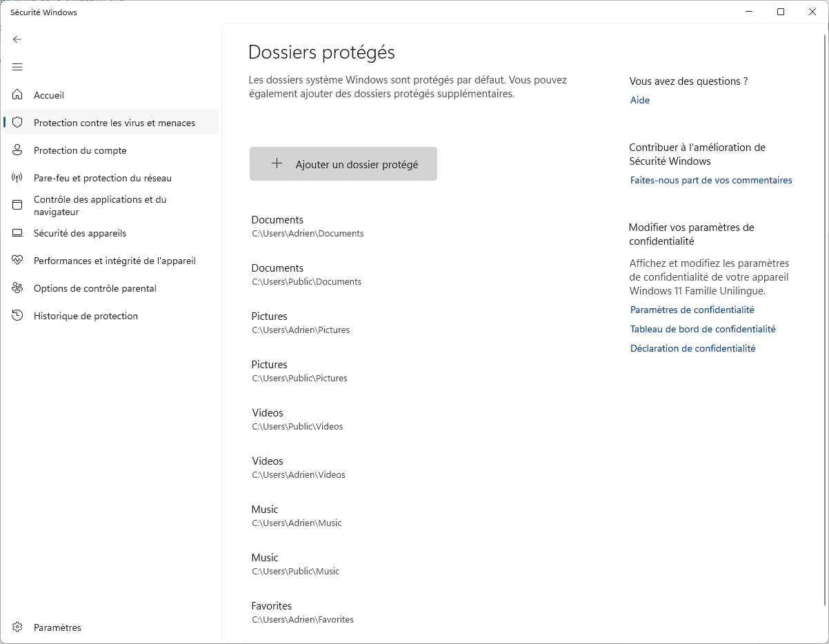829x644 pixels.
Task: Click the gear icon for Paramètres
Action: pyautogui.click(x=17, y=627)
